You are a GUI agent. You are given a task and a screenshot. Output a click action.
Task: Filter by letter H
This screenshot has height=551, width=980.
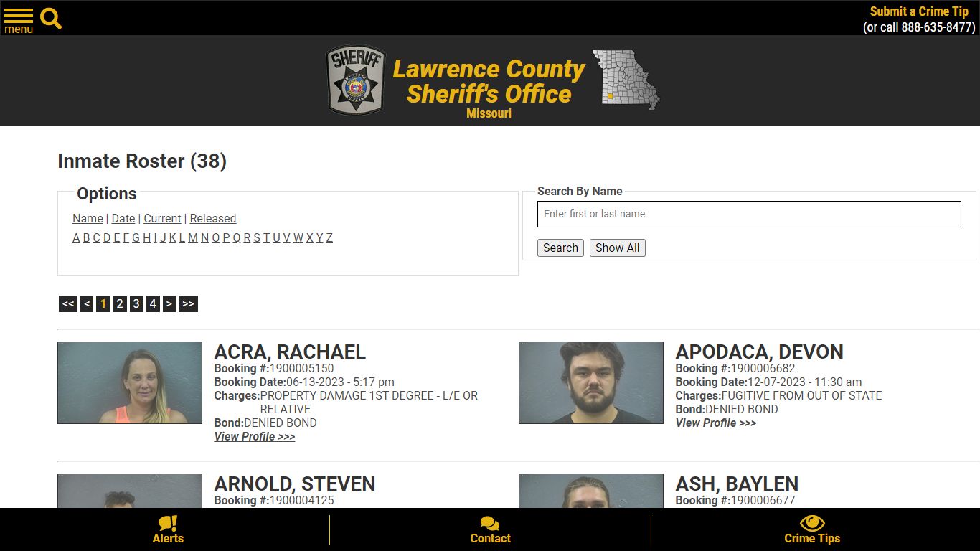click(x=146, y=237)
